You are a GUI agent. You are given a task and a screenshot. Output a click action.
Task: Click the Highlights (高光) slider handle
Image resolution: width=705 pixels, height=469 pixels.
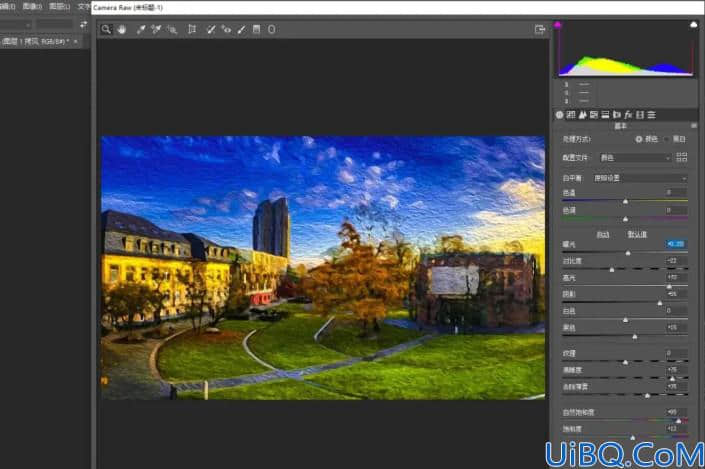click(669, 286)
